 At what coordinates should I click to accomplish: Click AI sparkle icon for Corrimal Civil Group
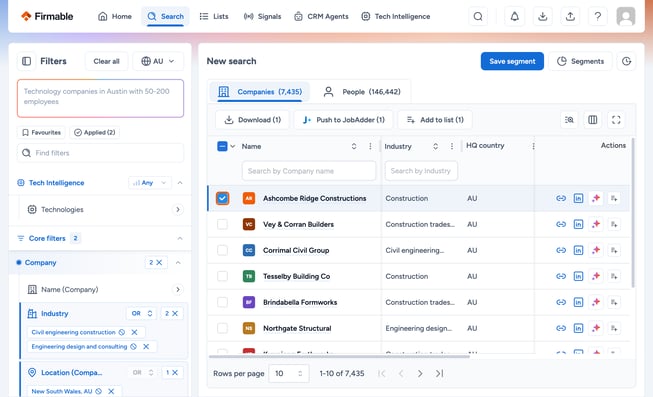pos(596,250)
